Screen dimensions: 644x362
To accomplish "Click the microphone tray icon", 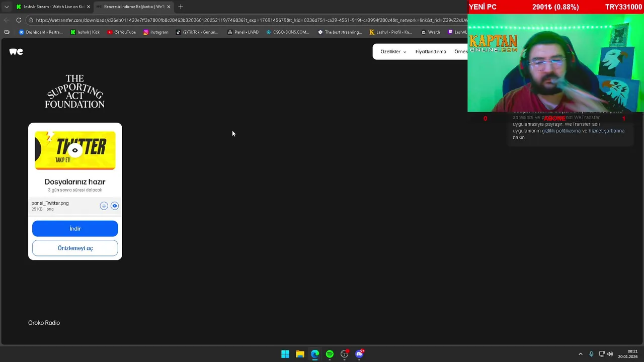I will coord(591,354).
